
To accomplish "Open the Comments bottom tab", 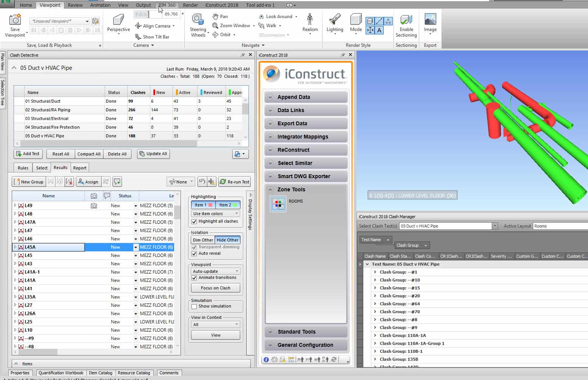I will (x=169, y=373).
